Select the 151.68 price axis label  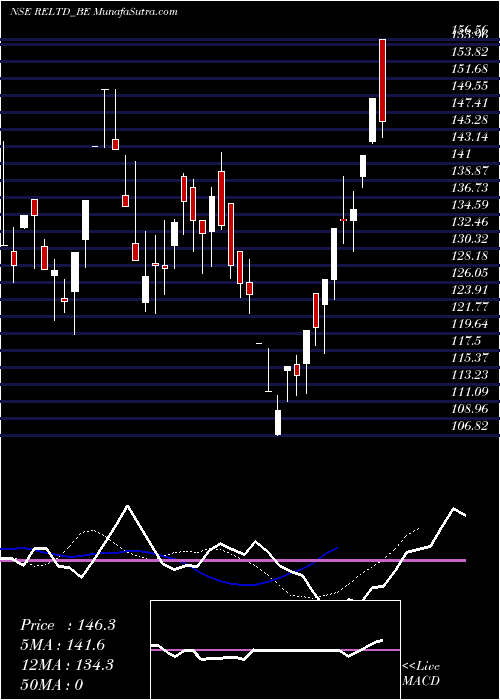pos(469,69)
